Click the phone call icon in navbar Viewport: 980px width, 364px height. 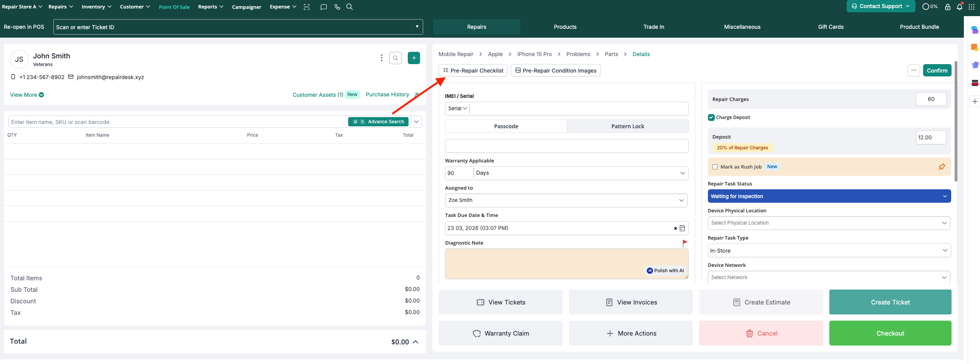(x=337, y=7)
